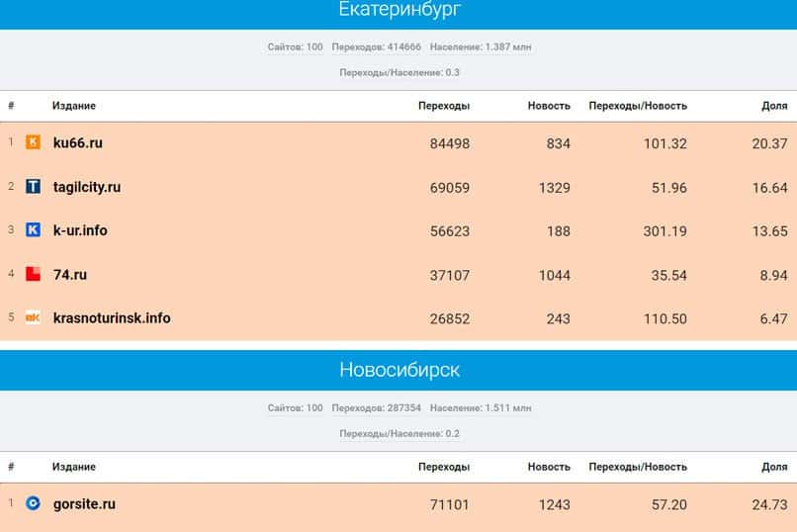This screenshot has height=532, width=797.
Task: Click the value 37107 for 74.ru
Action: [450, 276]
